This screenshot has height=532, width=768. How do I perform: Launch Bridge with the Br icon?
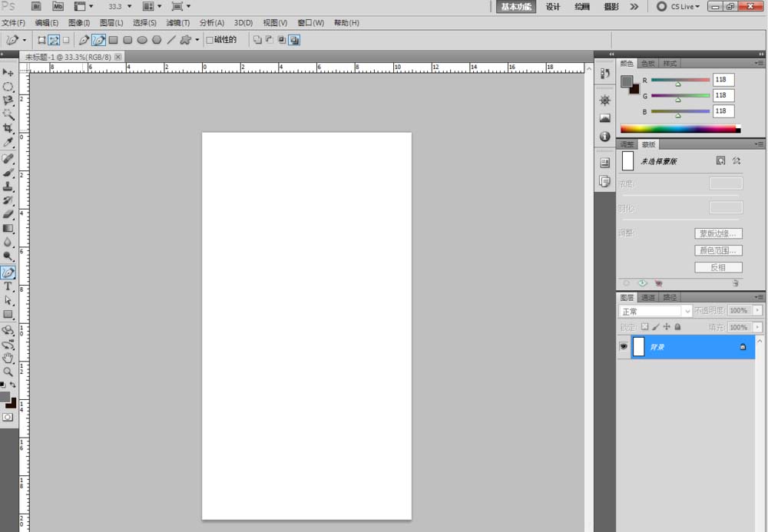coord(36,6)
